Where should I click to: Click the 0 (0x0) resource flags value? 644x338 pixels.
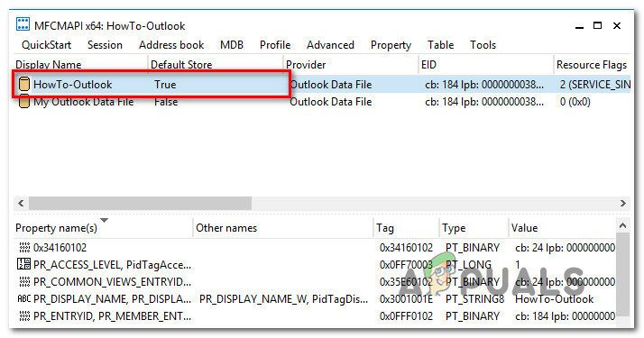click(x=575, y=102)
